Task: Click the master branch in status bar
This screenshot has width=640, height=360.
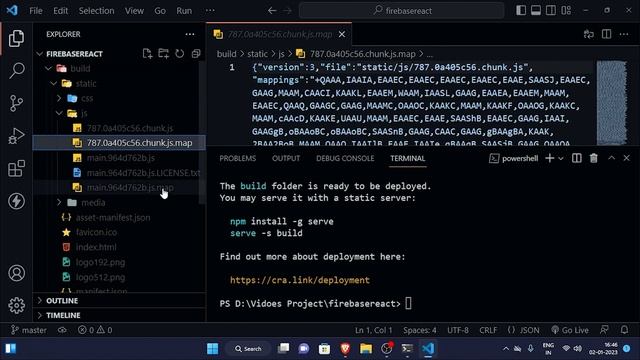Action: point(29,330)
